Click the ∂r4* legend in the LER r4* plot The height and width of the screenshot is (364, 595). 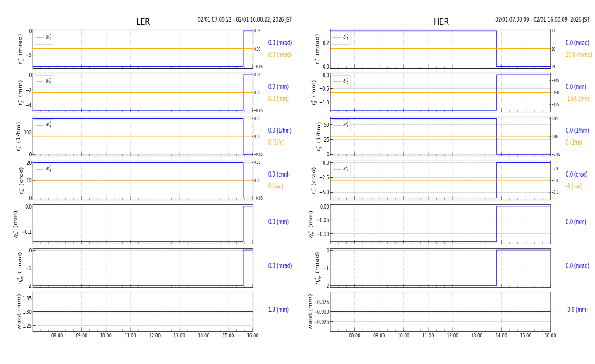tap(44, 169)
